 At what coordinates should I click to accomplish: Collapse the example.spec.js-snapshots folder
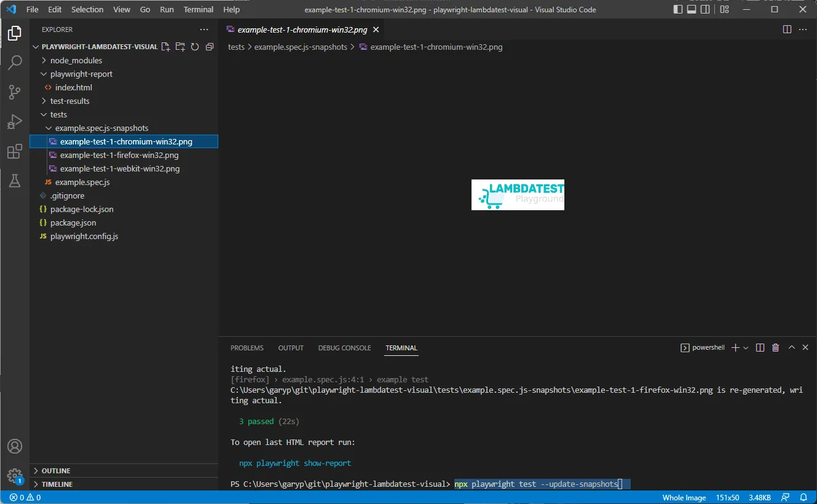click(101, 128)
